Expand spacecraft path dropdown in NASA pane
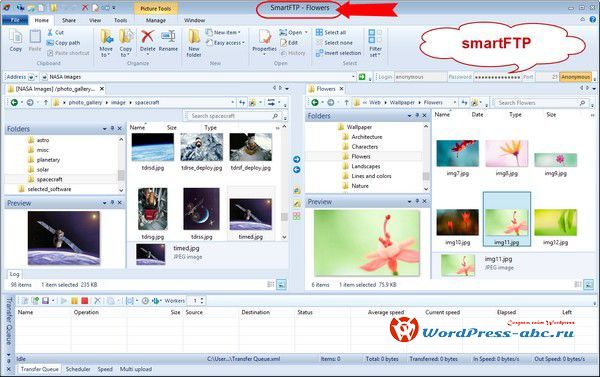 pyautogui.click(x=232, y=103)
